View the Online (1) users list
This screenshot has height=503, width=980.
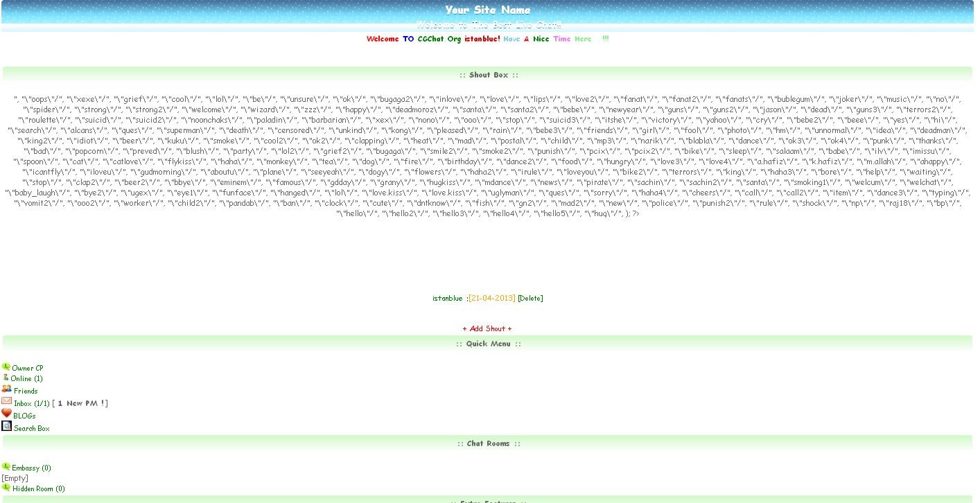26,379
